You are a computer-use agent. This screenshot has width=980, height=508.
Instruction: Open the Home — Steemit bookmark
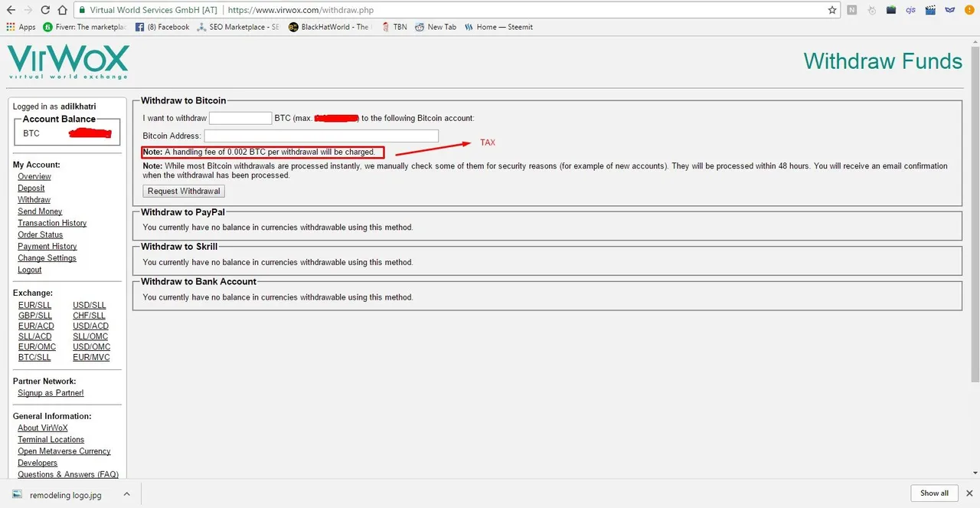click(x=498, y=27)
